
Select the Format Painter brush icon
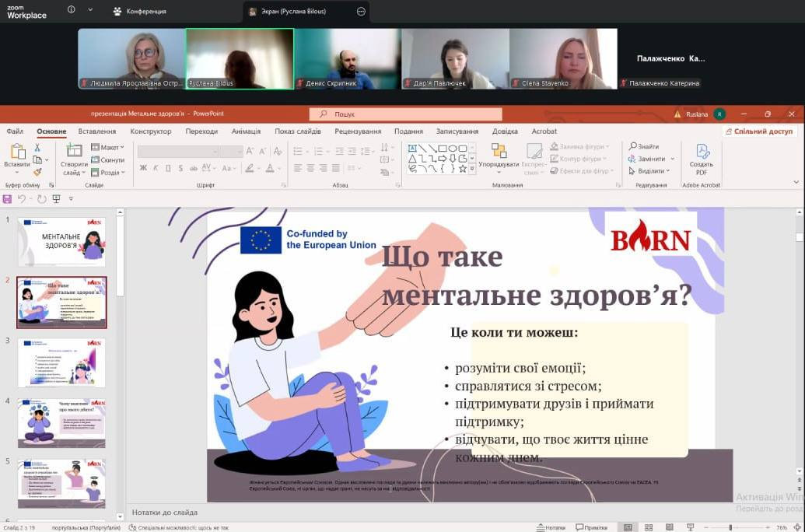pos(37,172)
